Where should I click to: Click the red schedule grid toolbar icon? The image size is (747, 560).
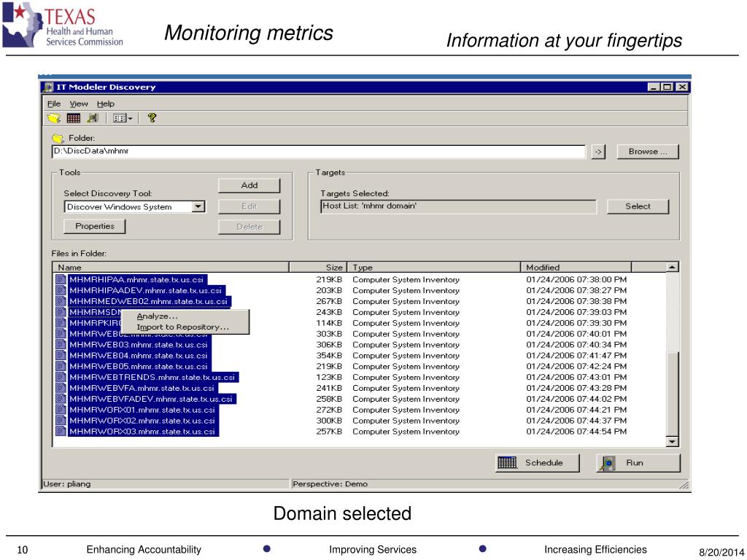(x=74, y=118)
